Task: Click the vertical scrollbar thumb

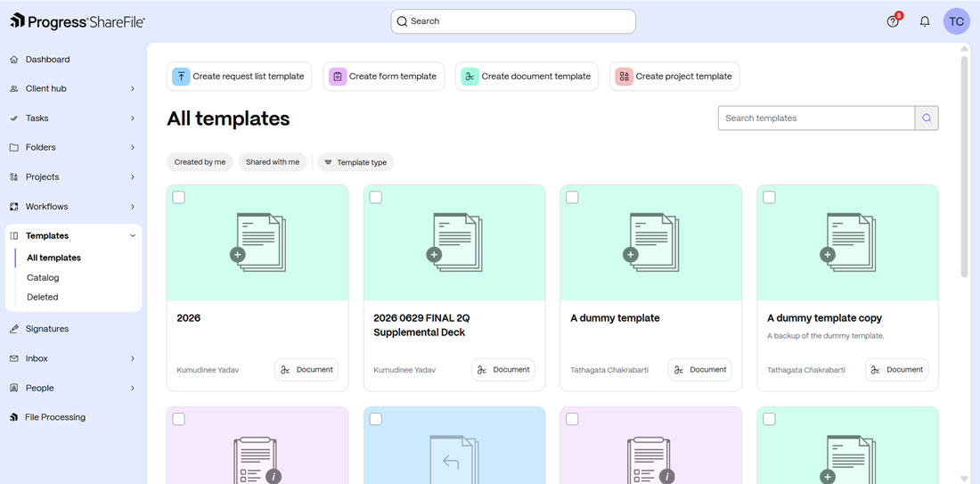Action: 964,166
